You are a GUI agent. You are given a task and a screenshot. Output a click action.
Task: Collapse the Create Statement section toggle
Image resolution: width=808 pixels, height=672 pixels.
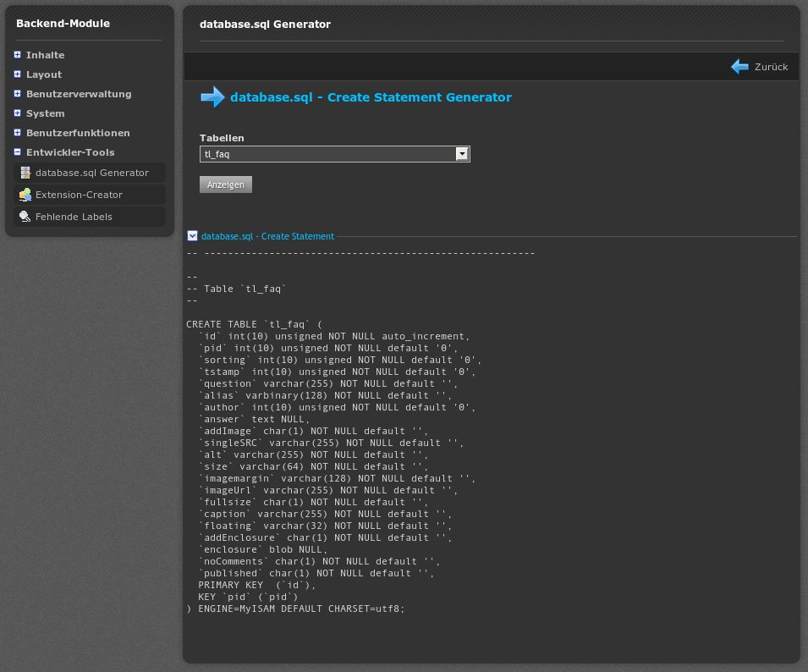(192, 236)
